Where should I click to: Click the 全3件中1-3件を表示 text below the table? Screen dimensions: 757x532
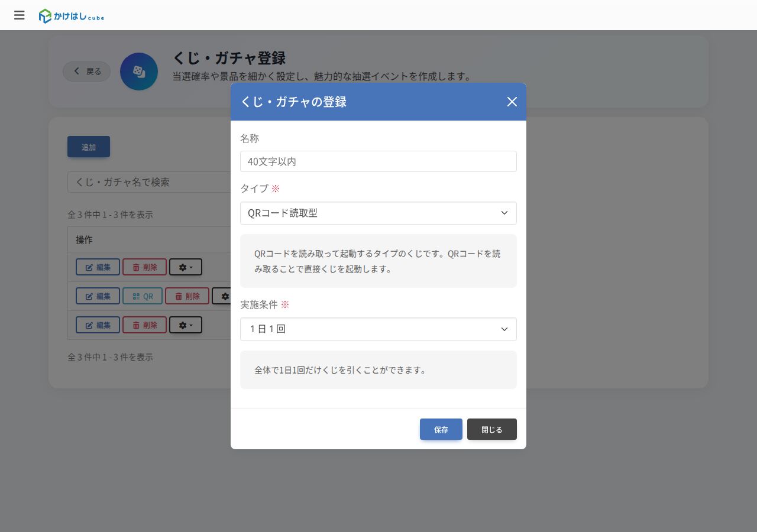pos(110,357)
